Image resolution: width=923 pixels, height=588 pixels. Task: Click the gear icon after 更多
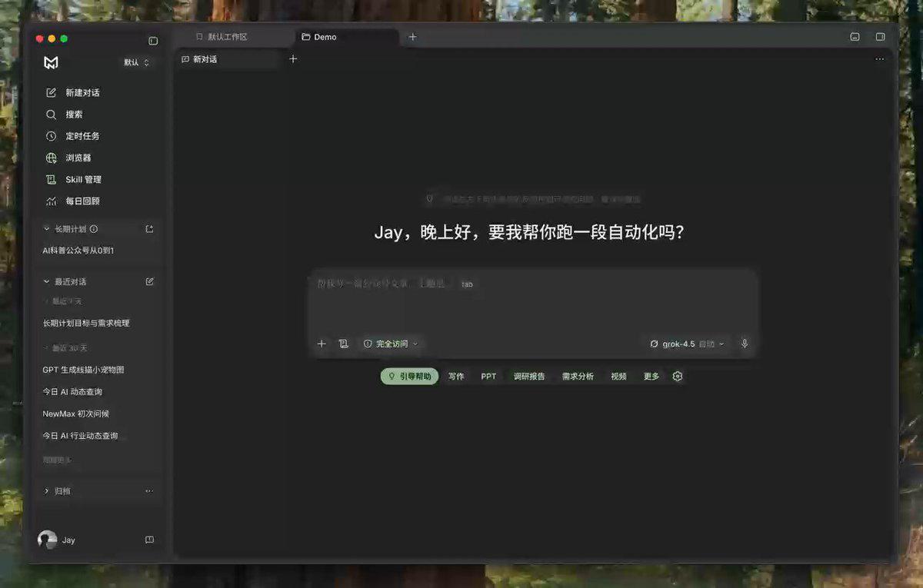point(678,377)
